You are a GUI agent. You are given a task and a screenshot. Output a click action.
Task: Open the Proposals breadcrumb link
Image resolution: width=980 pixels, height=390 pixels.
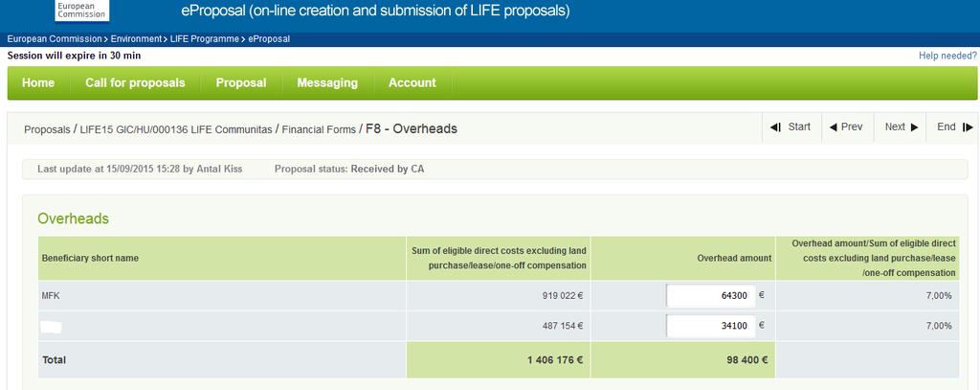click(x=47, y=129)
